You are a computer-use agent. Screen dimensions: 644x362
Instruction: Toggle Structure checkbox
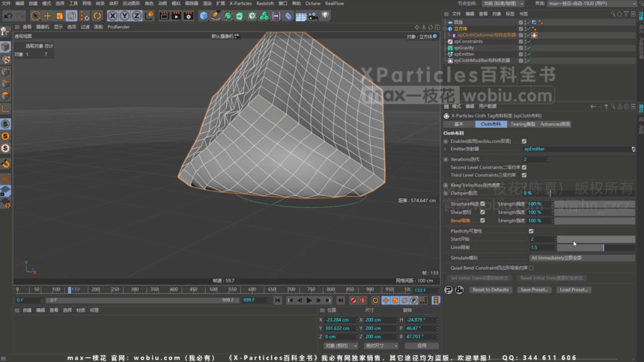tap(482, 203)
